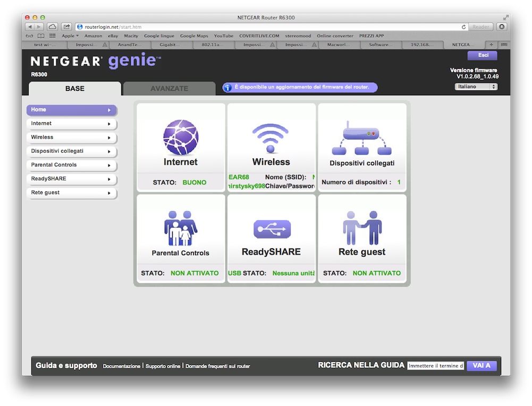Open the Documentazione link
The width and height of the screenshot is (532, 406).
[x=122, y=366]
